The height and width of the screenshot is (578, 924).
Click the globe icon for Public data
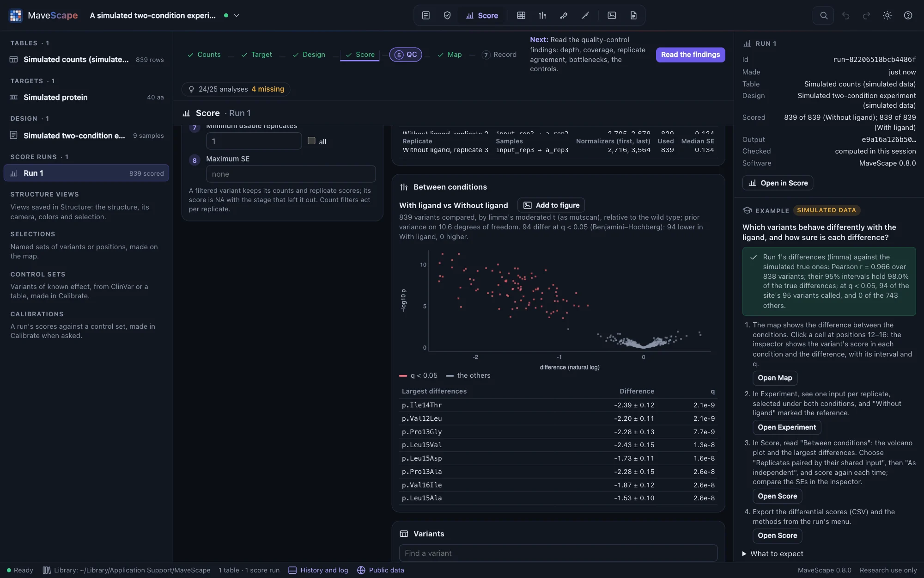click(361, 570)
